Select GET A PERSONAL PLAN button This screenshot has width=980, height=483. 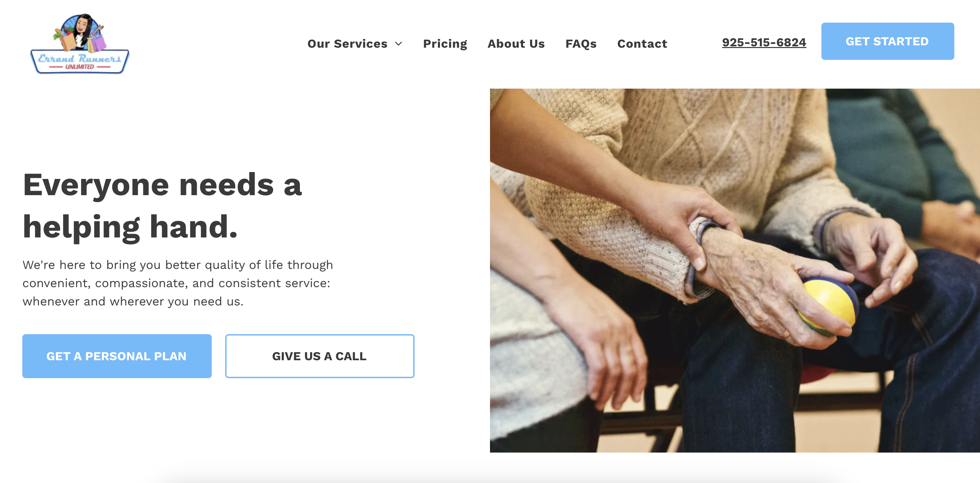click(117, 356)
